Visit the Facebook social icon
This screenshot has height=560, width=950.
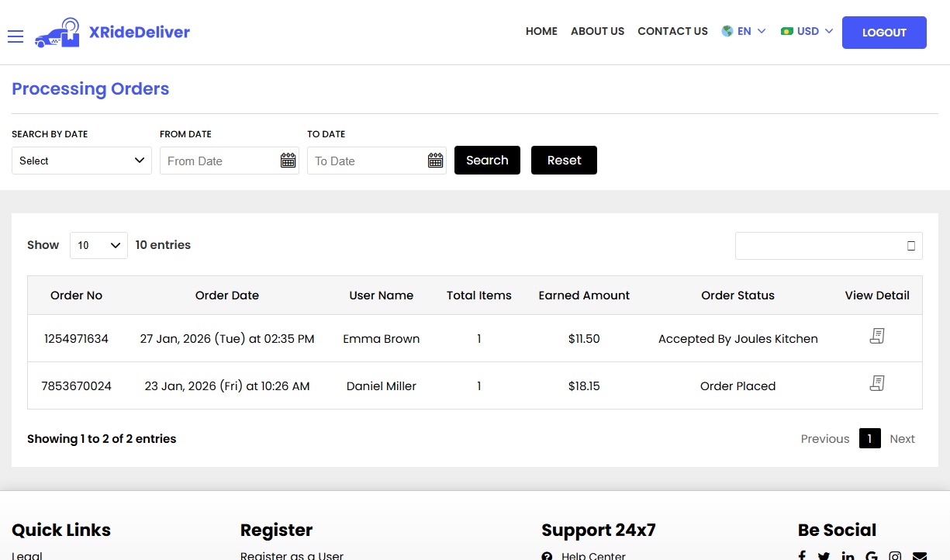click(801, 555)
